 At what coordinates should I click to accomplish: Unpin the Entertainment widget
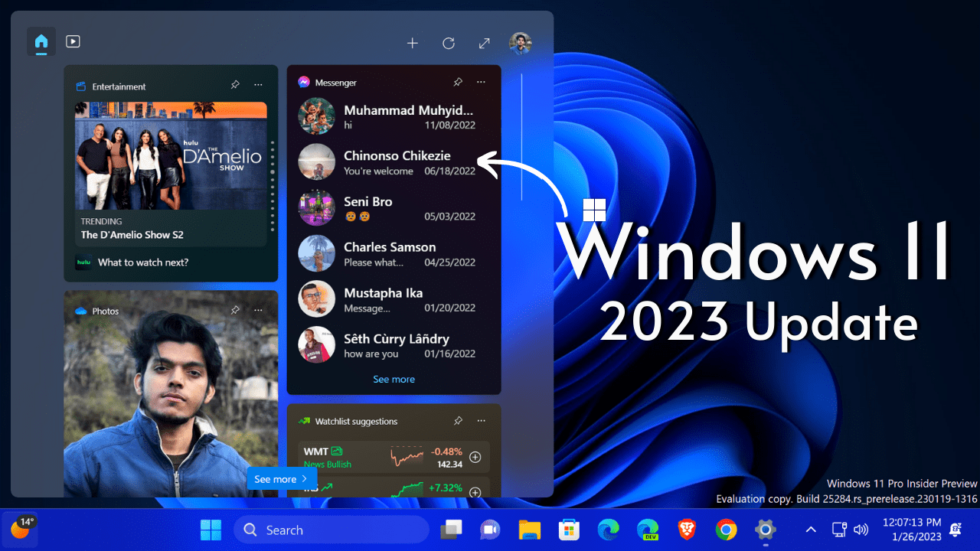235,85
